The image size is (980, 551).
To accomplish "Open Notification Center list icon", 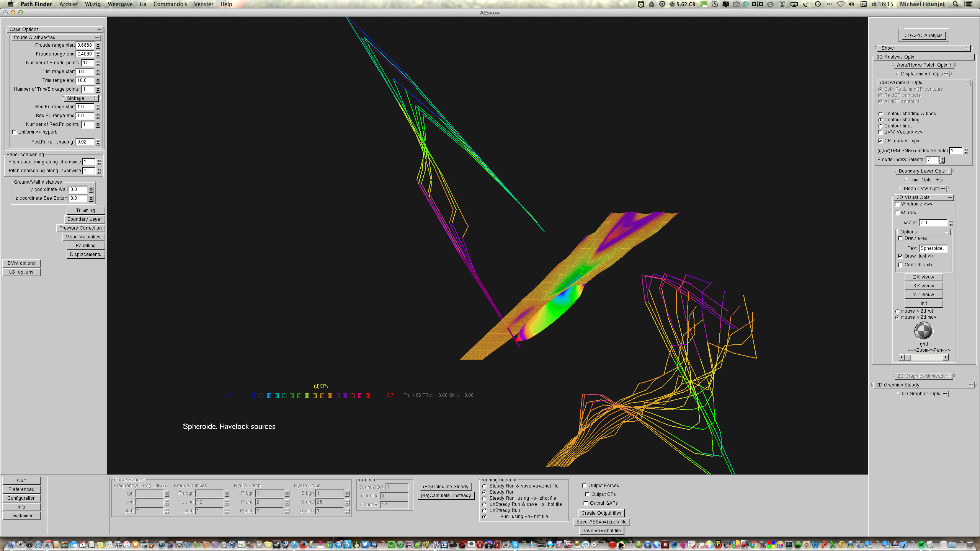I will (968, 4).
